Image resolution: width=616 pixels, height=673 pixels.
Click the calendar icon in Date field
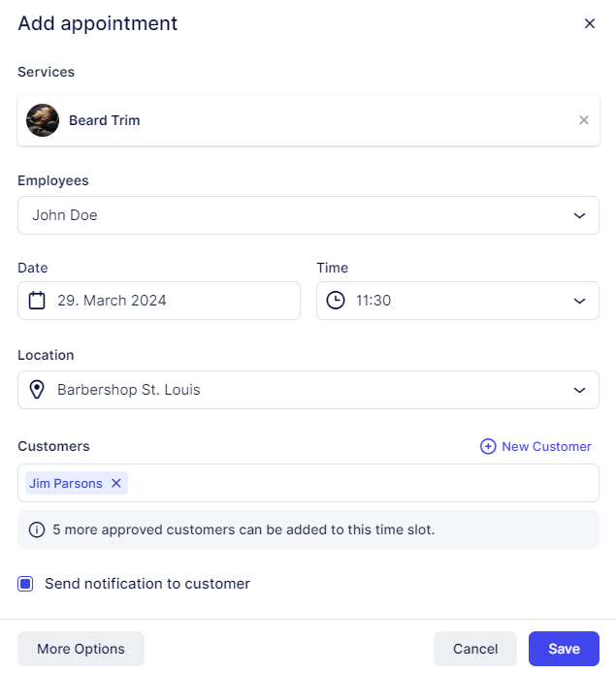tap(37, 301)
